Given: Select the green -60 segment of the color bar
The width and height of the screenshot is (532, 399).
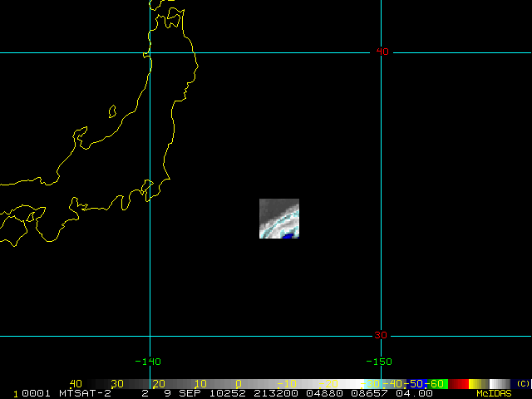Looking at the screenshot, I should (x=439, y=383).
